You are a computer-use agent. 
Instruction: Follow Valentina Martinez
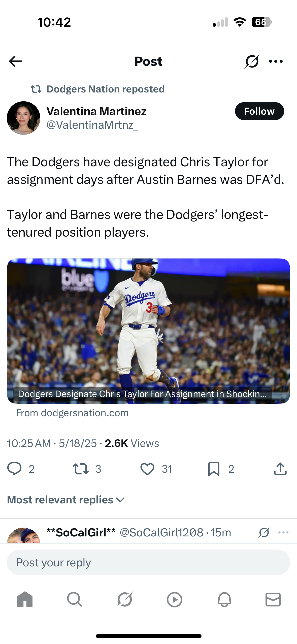point(259,111)
